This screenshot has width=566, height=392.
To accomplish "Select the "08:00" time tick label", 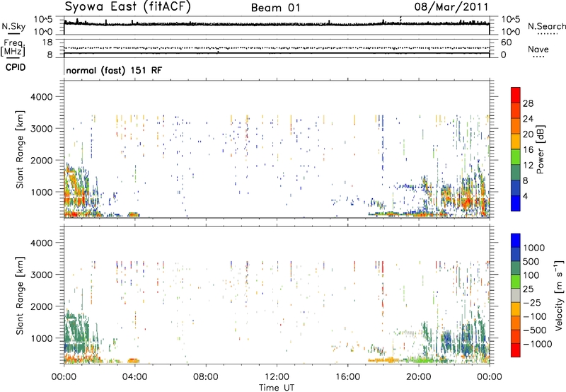I will pyautogui.click(x=206, y=377).
